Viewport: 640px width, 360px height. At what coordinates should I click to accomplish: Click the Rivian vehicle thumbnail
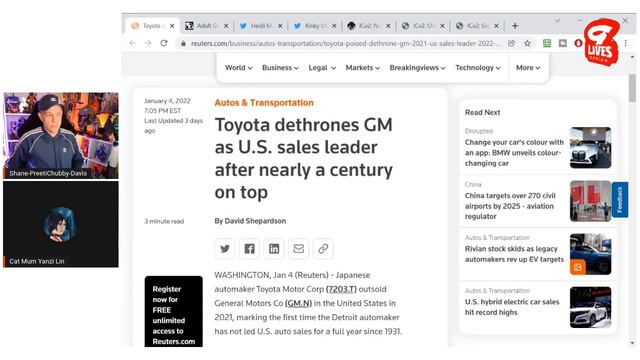[591, 254]
